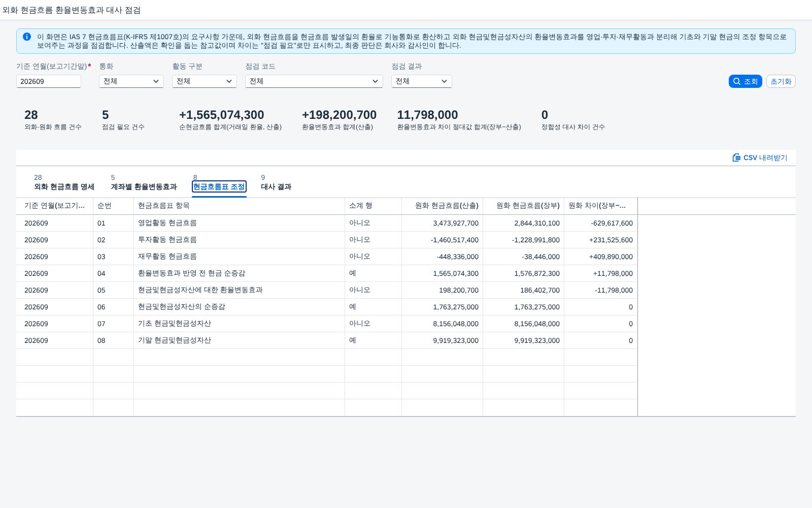Click the 현금및현금성자산의 순증감 cell
812x508 pixels.
click(x=239, y=307)
